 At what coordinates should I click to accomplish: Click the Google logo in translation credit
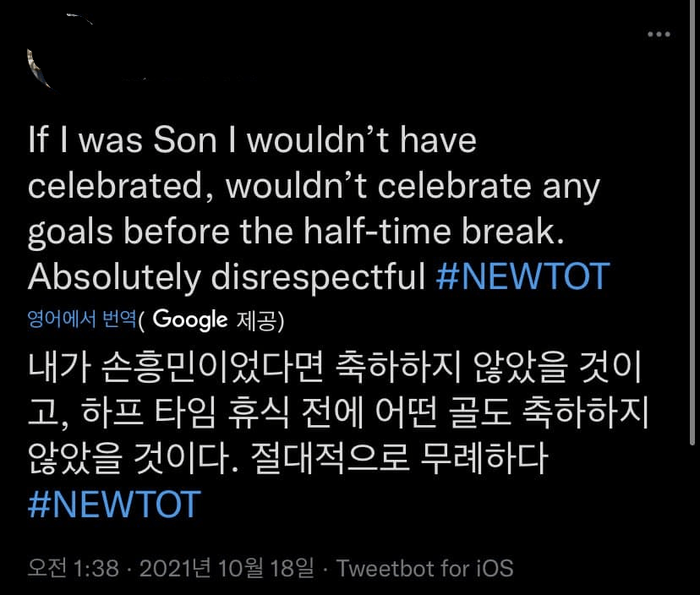(191, 320)
